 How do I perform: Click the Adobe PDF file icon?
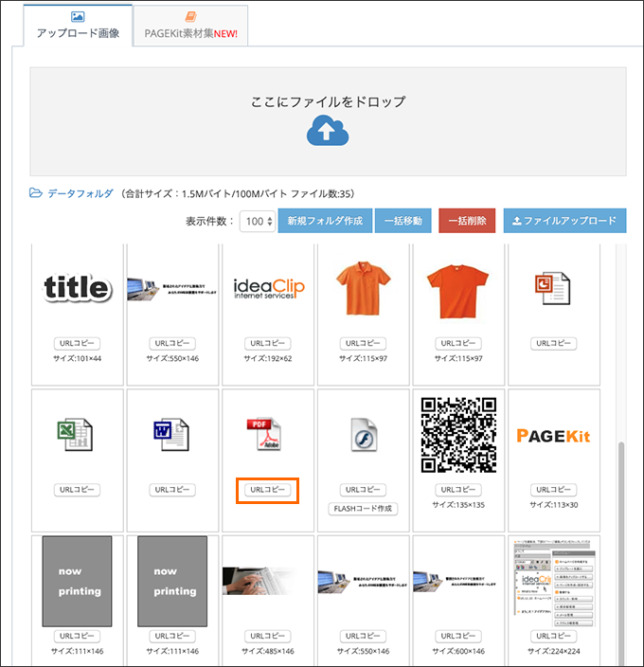(264, 434)
